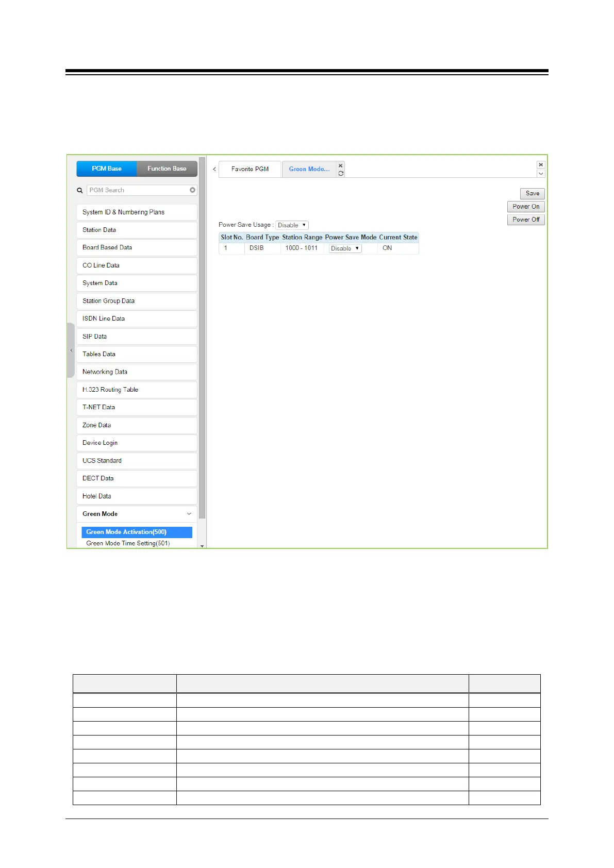The image size is (614, 868).
Task: Collapse the Green Mode section chevron
Action: tap(189, 514)
